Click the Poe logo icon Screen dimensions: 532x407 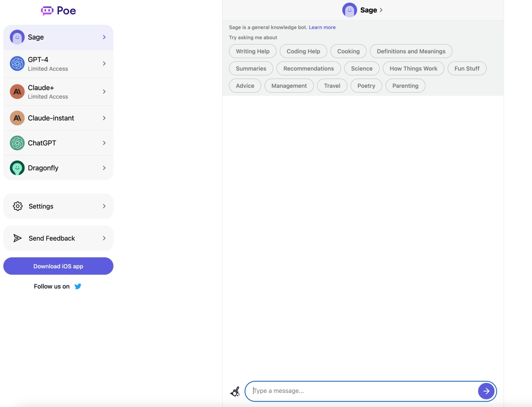pos(47,11)
